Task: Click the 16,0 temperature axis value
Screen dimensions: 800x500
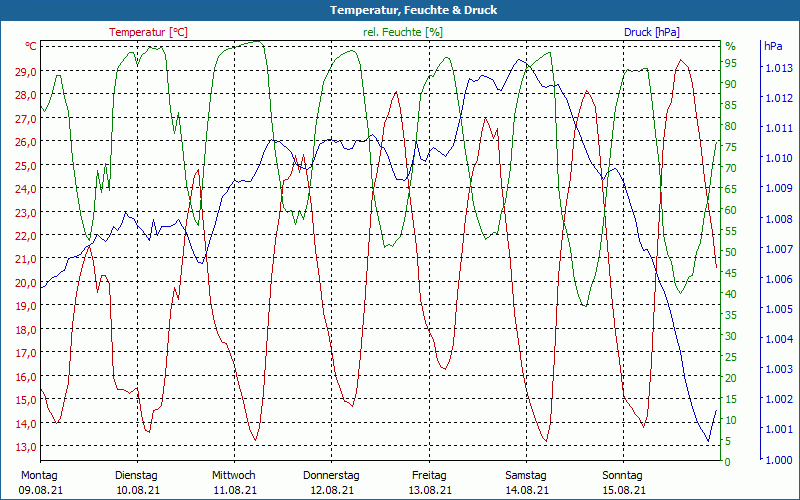Action: pos(26,377)
